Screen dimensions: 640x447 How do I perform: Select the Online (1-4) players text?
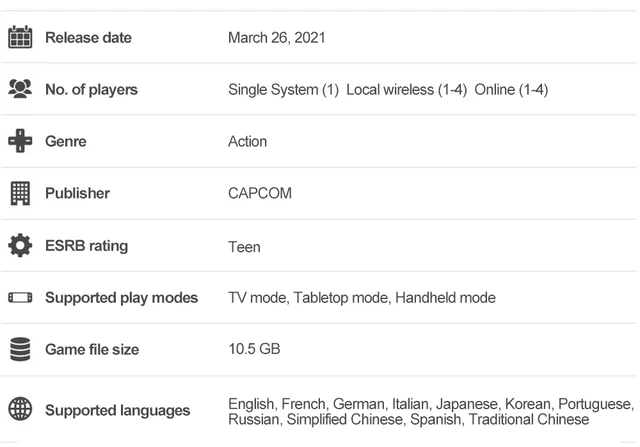[x=511, y=89]
